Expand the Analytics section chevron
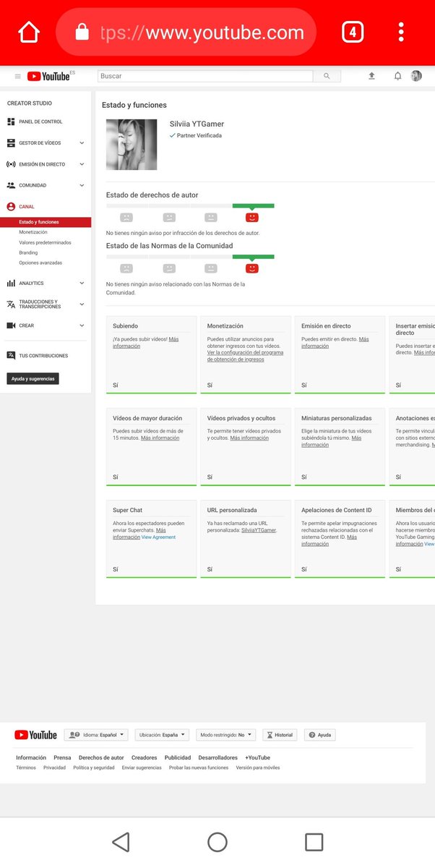 pos(82,283)
